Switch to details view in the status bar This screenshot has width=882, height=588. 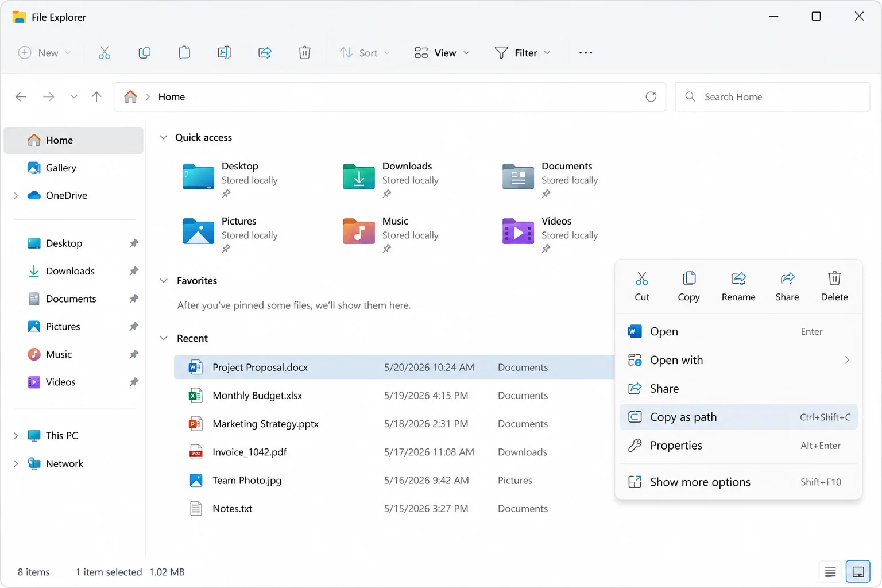pos(830,571)
